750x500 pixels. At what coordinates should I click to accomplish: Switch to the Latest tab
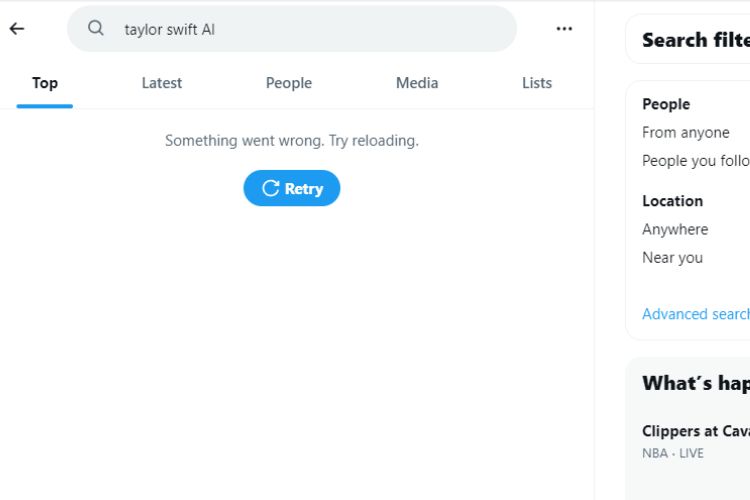coord(162,83)
